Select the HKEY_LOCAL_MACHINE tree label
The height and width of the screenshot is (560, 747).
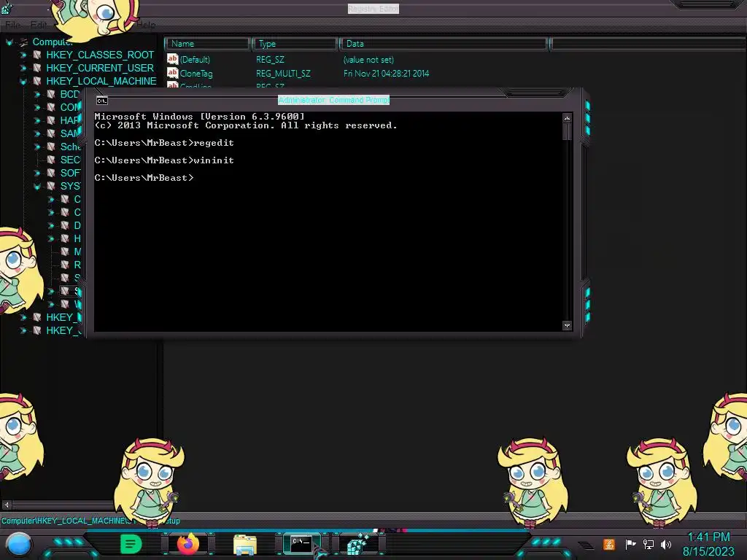pos(101,81)
